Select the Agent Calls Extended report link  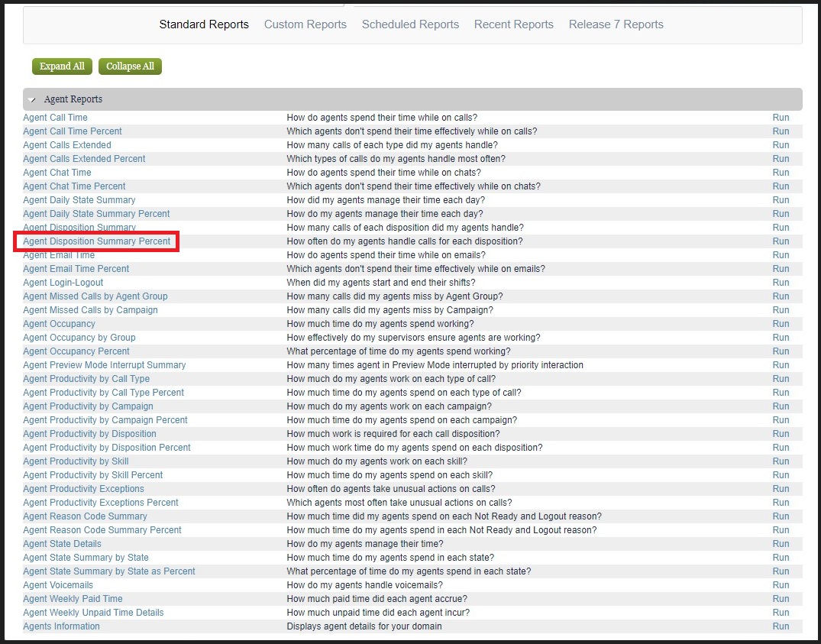67,145
